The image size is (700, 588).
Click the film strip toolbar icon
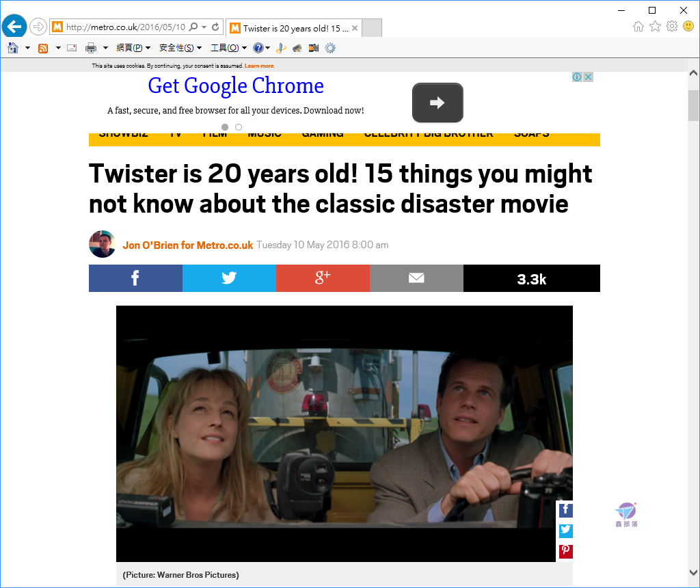tap(314, 48)
